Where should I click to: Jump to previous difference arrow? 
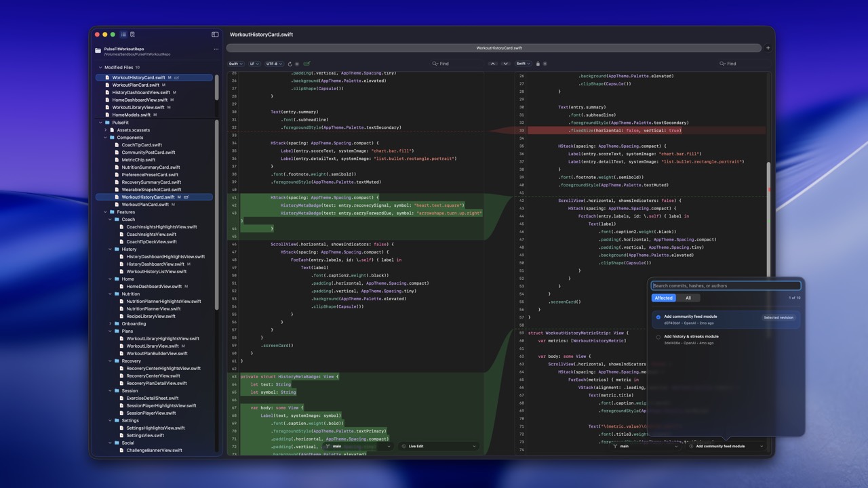point(493,64)
